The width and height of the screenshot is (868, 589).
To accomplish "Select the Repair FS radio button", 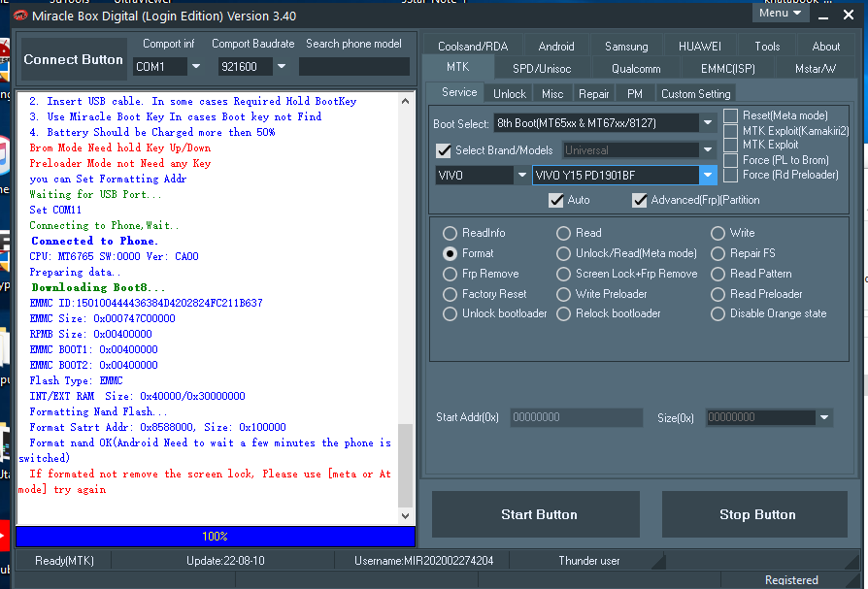I will 718,254.
